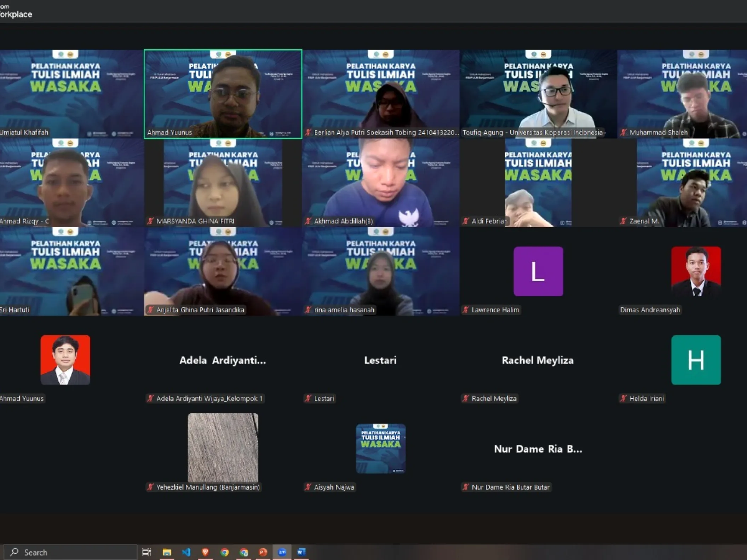Click the Dimas Andreansyah profile photo

coord(696,271)
